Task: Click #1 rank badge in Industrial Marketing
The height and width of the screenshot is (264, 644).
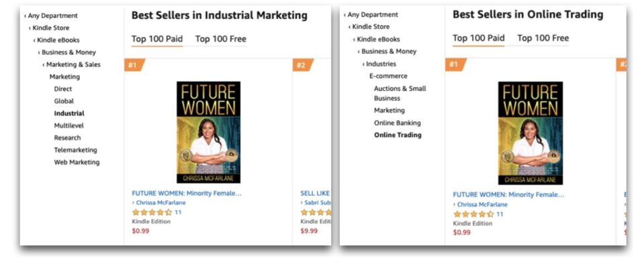Action: point(134,65)
